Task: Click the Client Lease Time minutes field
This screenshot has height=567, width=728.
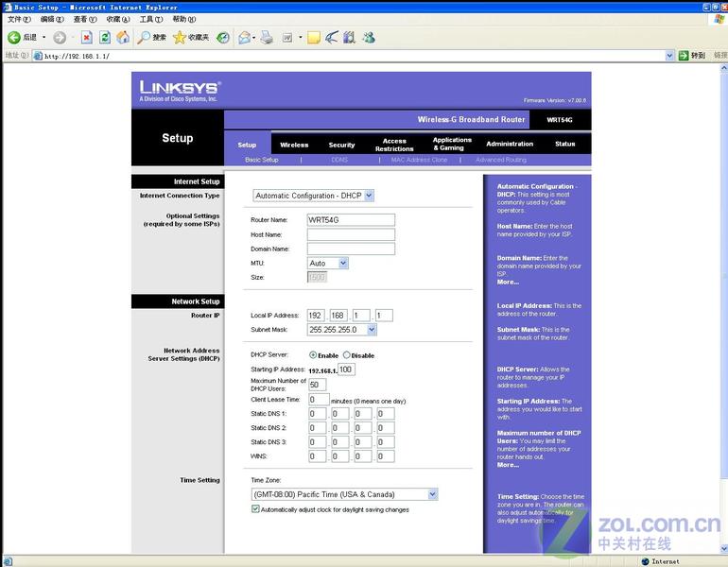Action: pyautogui.click(x=319, y=400)
